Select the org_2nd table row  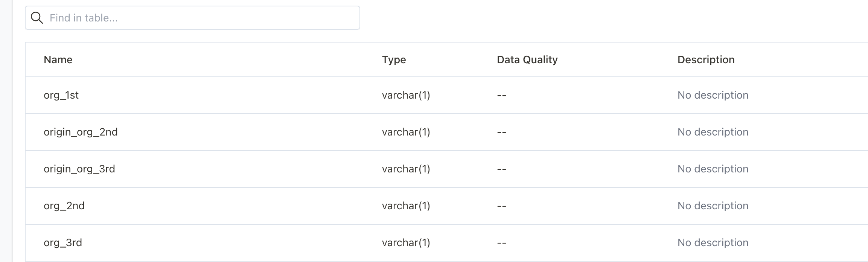[x=263, y=206]
